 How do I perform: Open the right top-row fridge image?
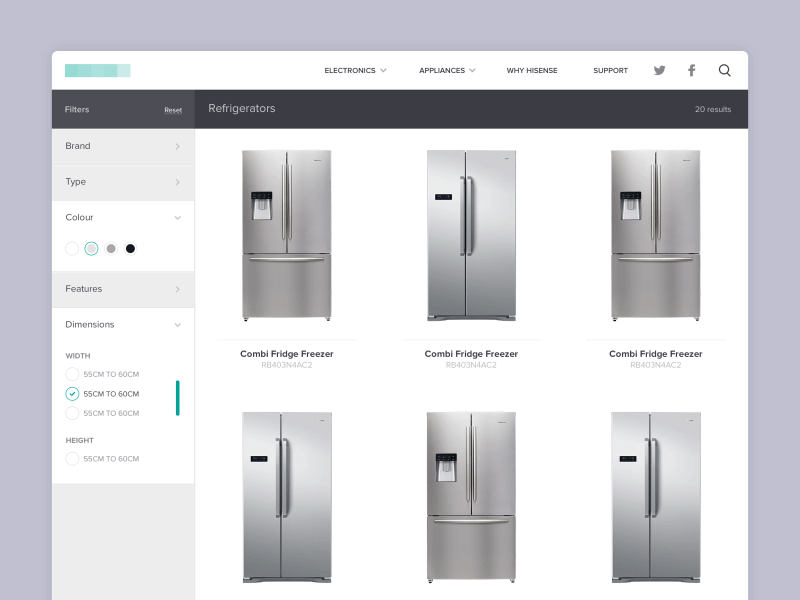click(656, 235)
